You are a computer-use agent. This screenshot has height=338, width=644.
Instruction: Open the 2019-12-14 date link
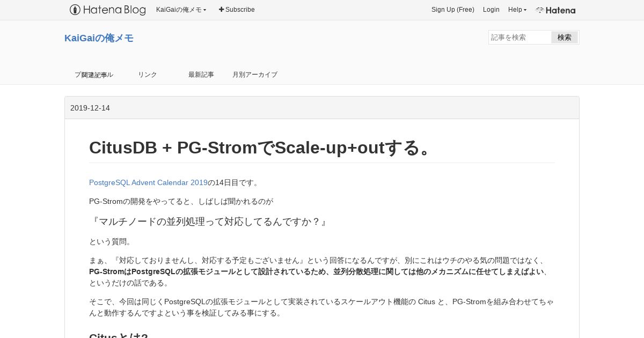click(x=90, y=108)
